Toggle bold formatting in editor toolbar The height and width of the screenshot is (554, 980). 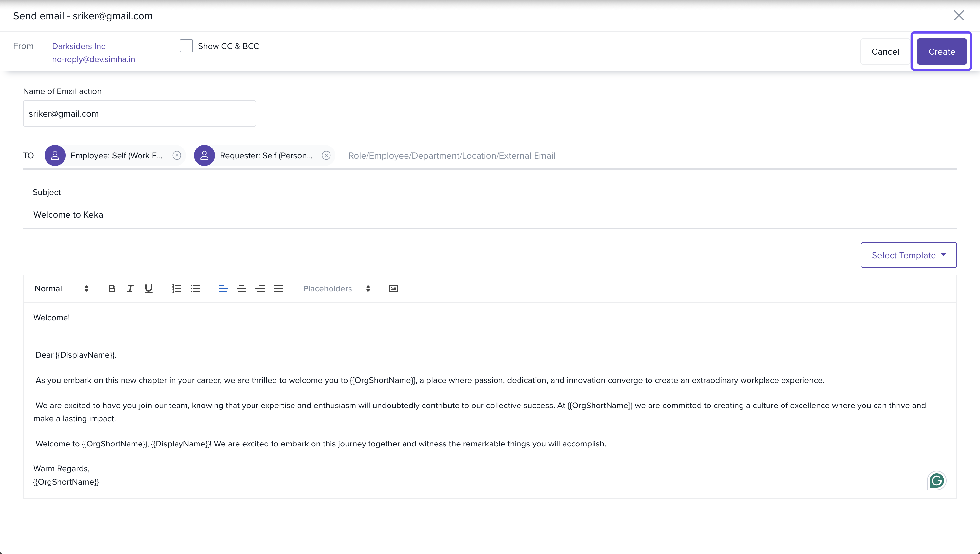111,288
